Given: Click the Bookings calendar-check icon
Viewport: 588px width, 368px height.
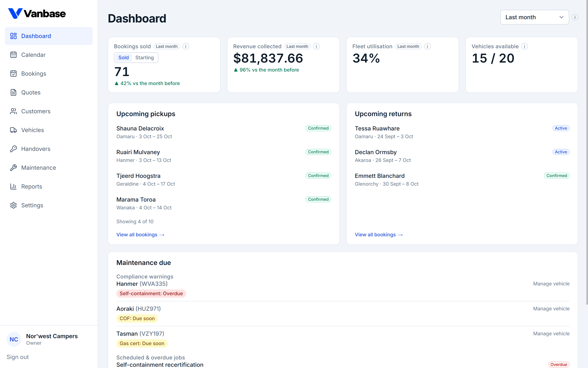Looking at the screenshot, I should 13,74.
